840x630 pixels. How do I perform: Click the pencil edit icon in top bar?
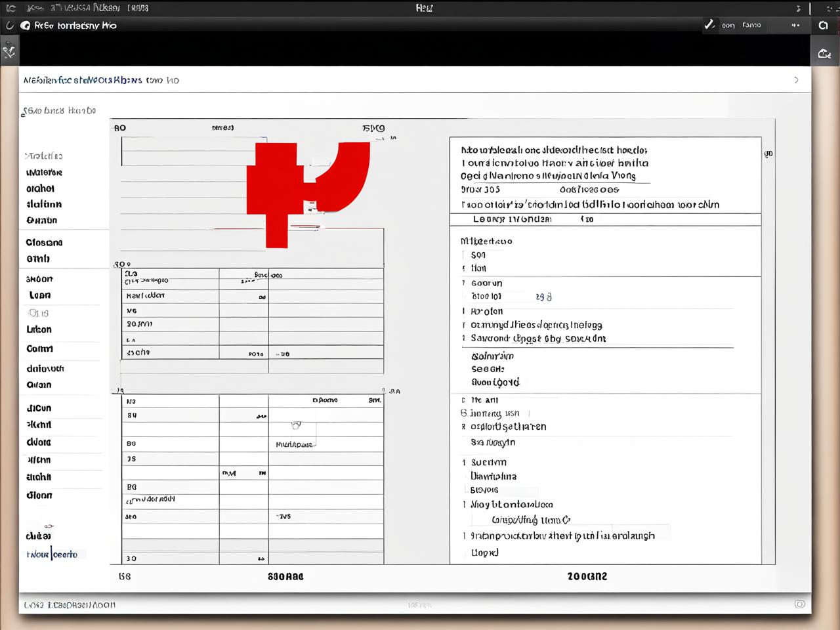(709, 25)
